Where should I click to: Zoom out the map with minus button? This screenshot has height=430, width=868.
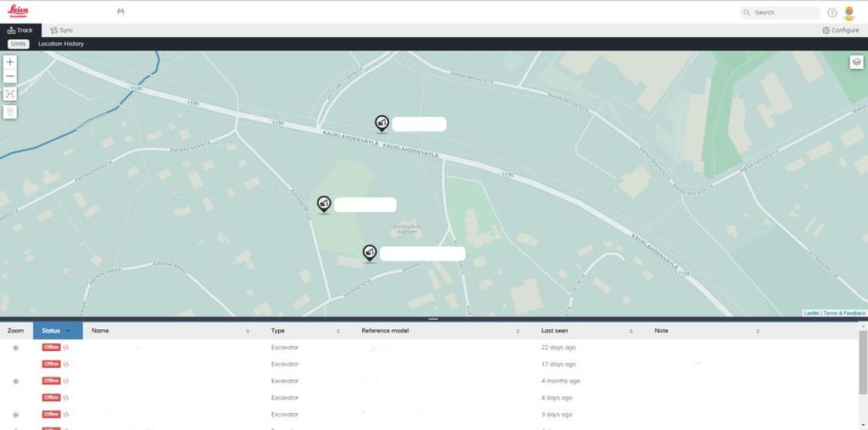click(x=10, y=76)
